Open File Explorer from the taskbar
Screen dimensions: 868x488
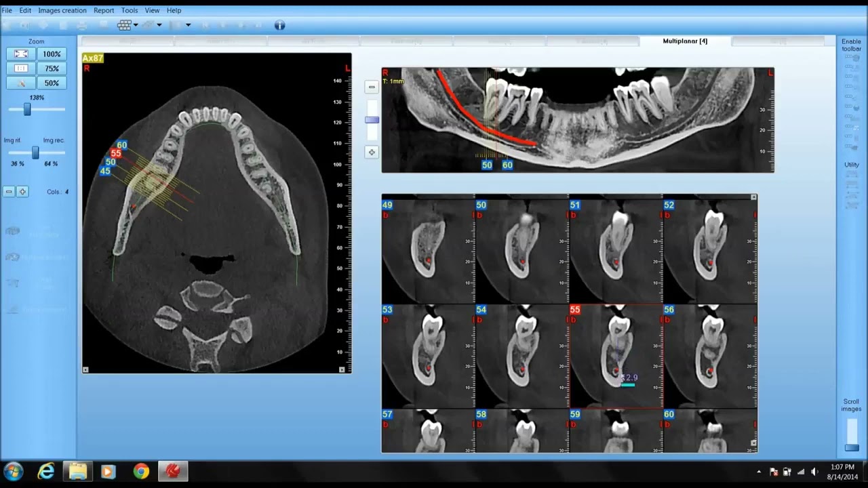click(78, 471)
